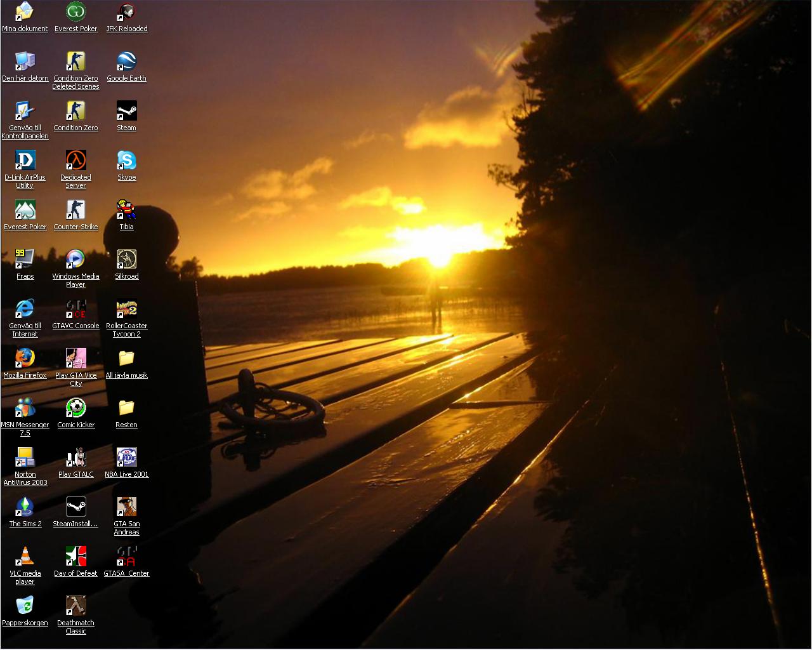Click the VLC media player icon

click(25, 557)
